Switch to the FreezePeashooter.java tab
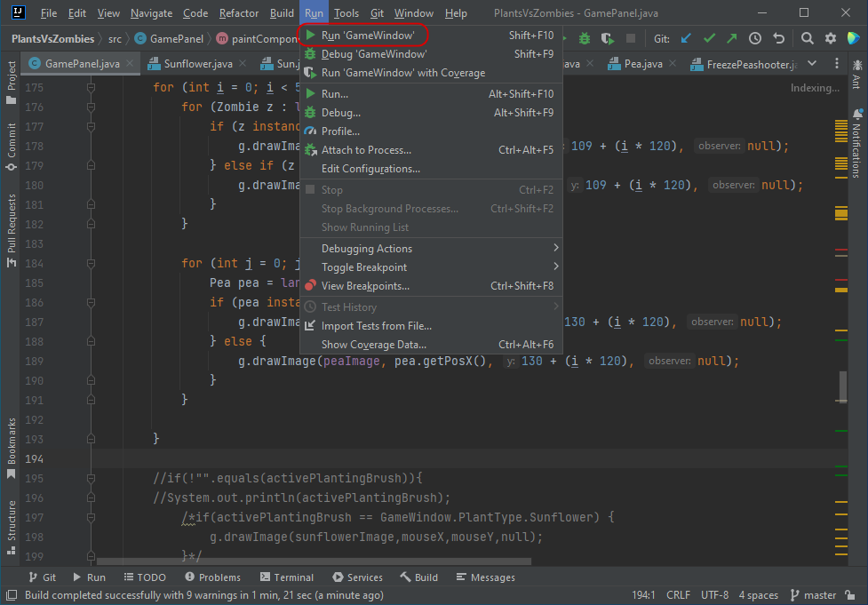Image resolution: width=868 pixels, height=605 pixels. coord(745,64)
